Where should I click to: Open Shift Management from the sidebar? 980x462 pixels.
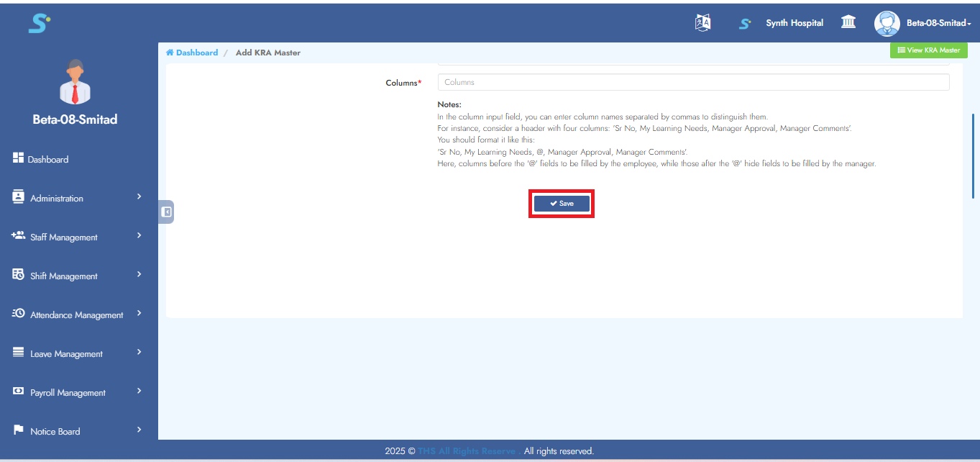point(64,275)
